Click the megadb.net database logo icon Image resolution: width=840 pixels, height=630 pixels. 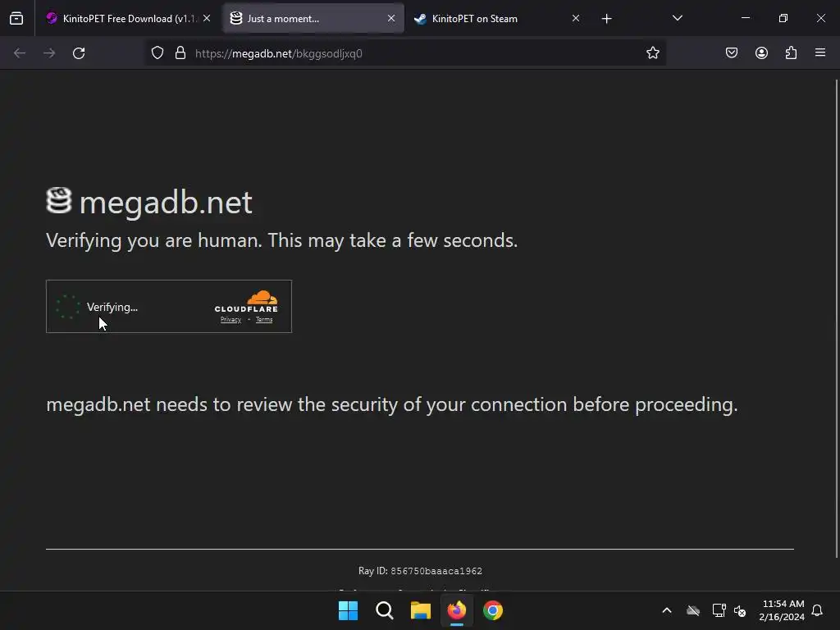tap(59, 200)
